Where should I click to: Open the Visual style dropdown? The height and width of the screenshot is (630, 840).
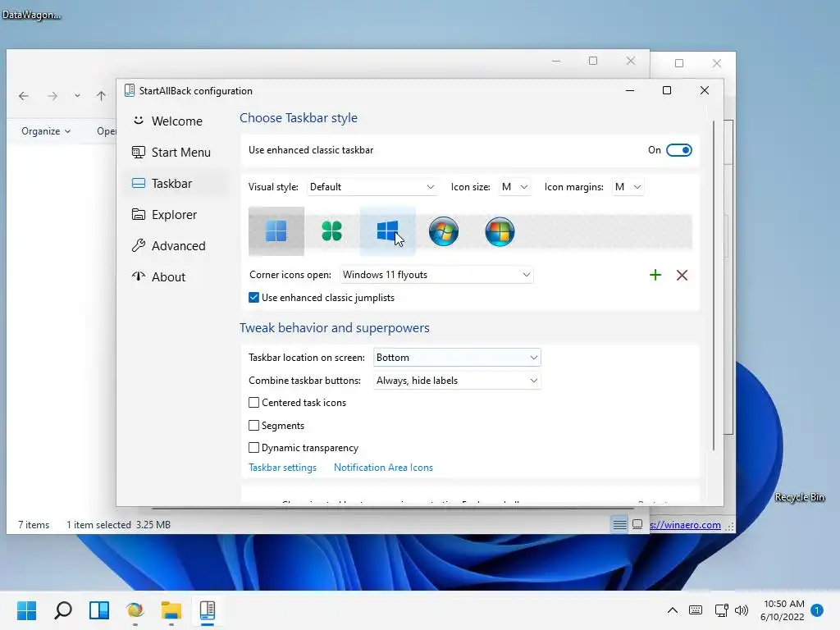tap(372, 187)
